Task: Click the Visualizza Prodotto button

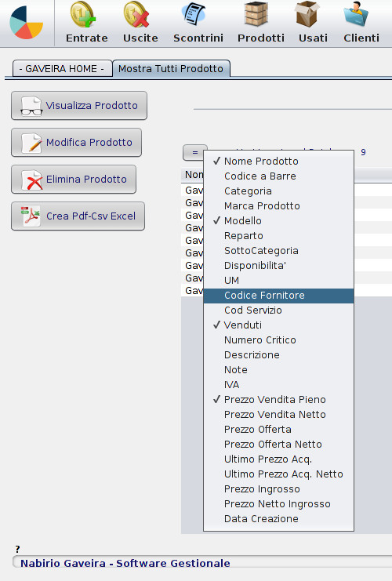Action: click(x=79, y=106)
